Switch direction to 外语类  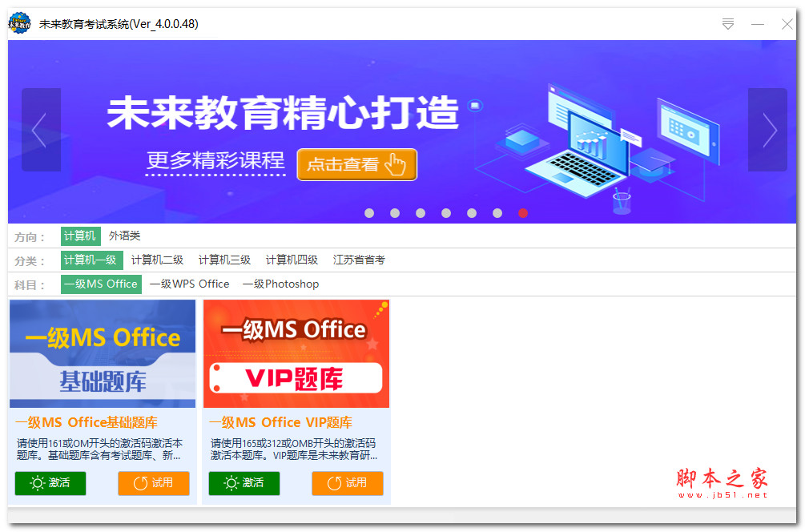coord(125,236)
